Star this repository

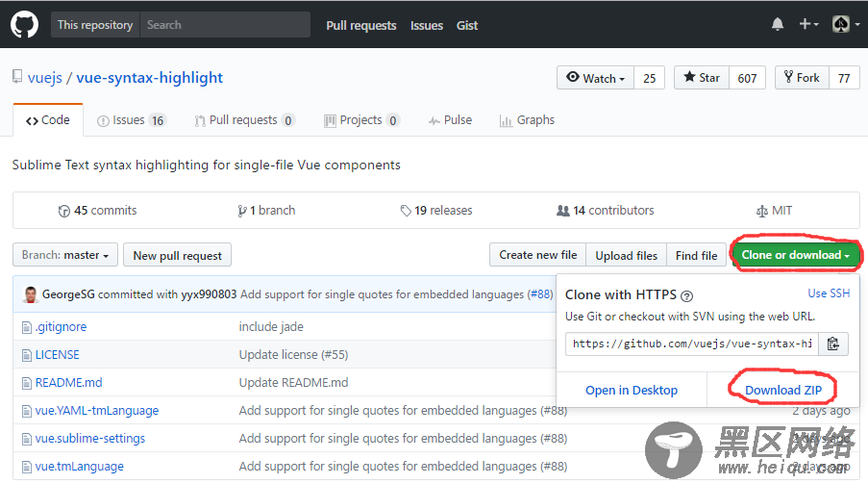(x=702, y=78)
